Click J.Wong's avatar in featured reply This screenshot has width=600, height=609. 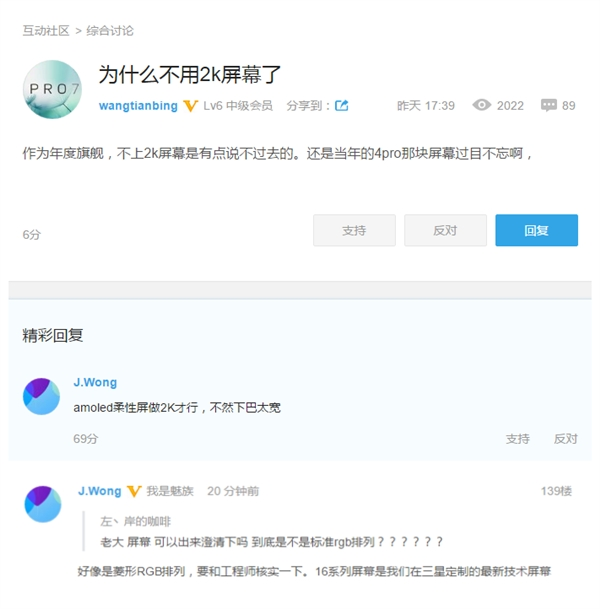pyautogui.click(x=42, y=396)
